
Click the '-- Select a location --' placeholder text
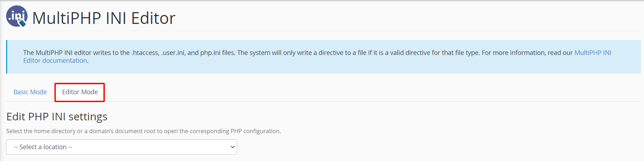(x=43, y=147)
